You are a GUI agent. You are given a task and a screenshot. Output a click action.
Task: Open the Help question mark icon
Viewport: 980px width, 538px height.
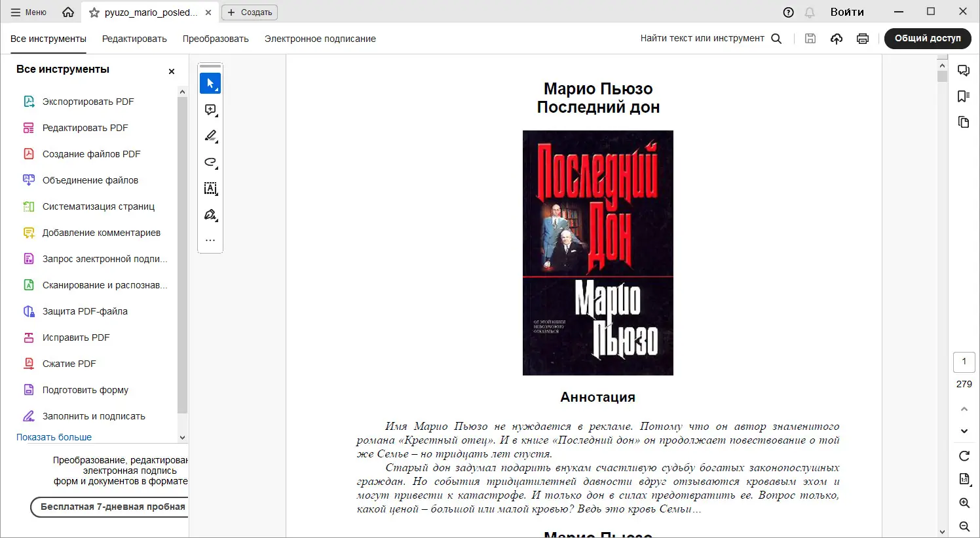(x=789, y=12)
